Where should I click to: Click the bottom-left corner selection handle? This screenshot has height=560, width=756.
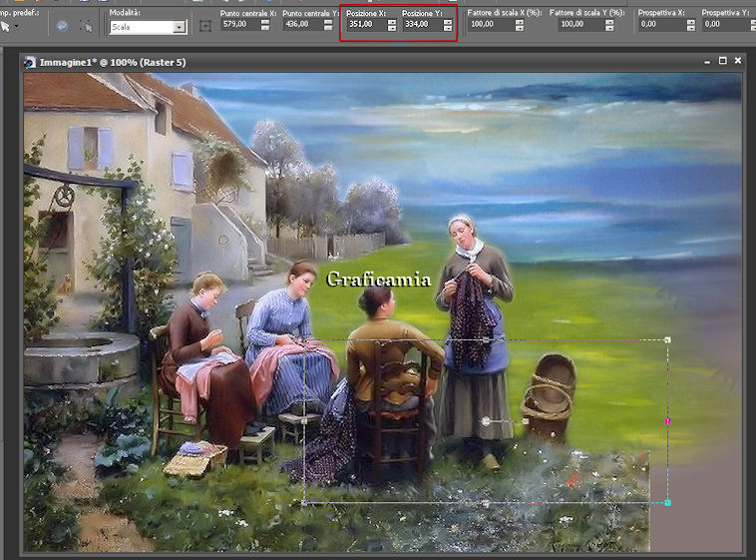pos(304,502)
